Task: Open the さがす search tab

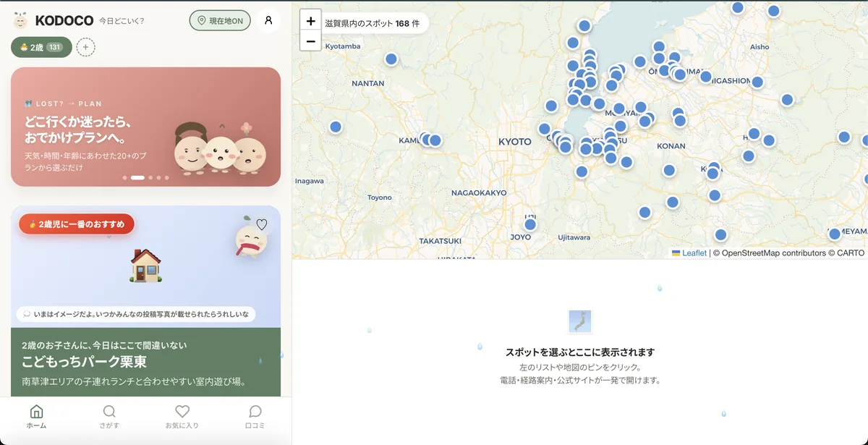Action: (109, 417)
